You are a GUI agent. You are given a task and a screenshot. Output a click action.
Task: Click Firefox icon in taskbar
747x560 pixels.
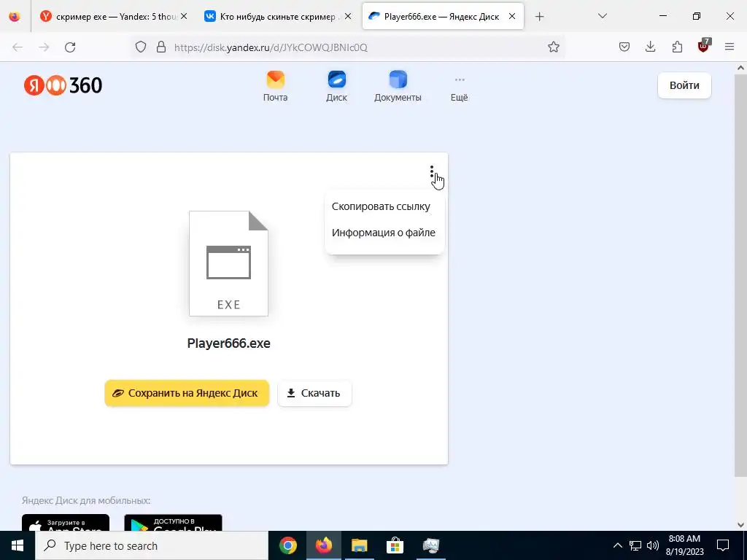click(x=323, y=545)
